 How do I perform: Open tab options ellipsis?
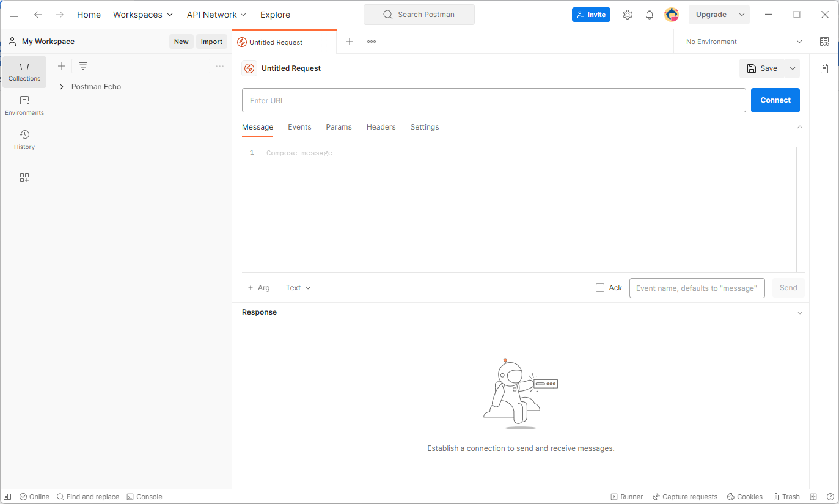[372, 42]
